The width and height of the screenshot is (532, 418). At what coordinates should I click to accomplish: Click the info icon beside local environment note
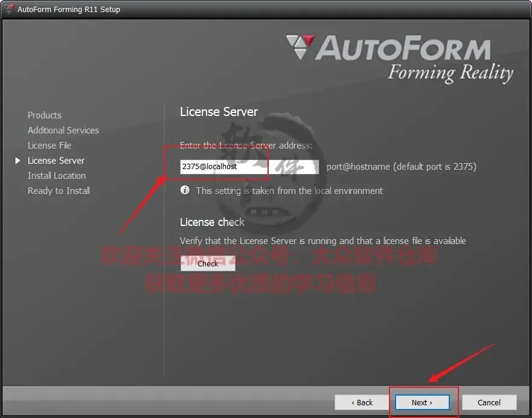pos(185,190)
